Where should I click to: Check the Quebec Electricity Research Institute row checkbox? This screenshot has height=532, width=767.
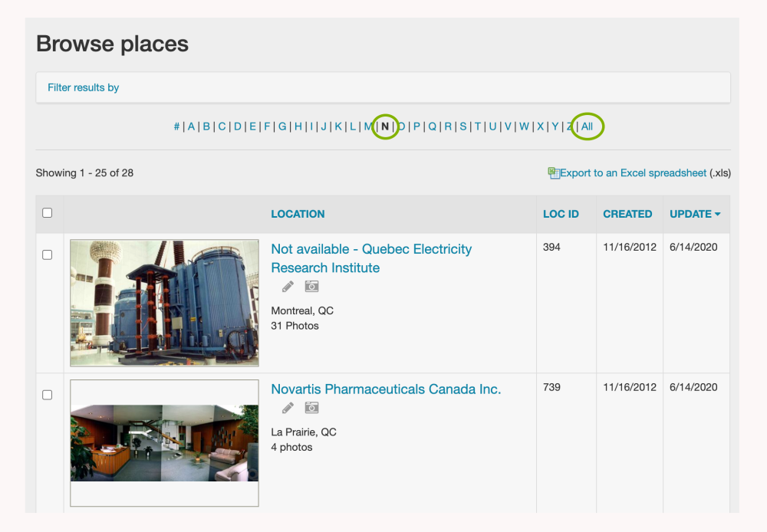pos(48,255)
